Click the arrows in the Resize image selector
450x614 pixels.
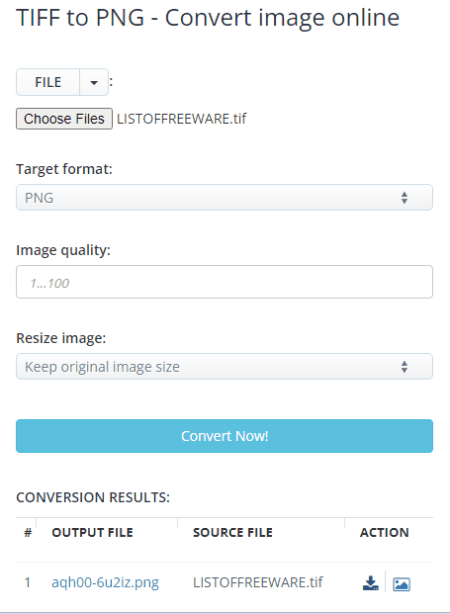pos(404,367)
